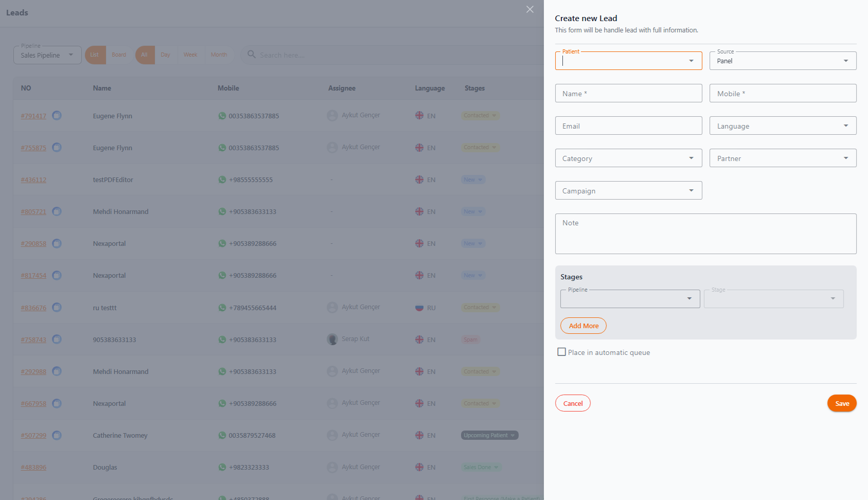Close the Create new Lead panel
The image size is (868, 500).
(530, 9)
